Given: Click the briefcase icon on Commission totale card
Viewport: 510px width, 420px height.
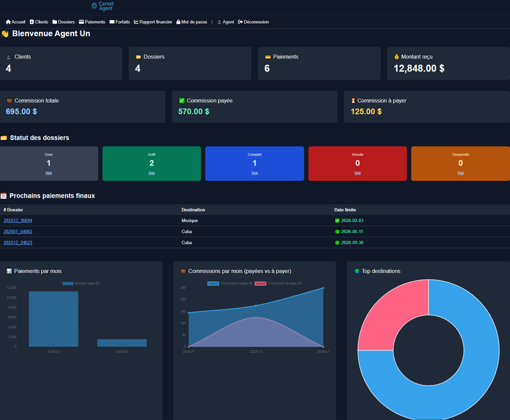Looking at the screenshot, I should pos(9,100).
